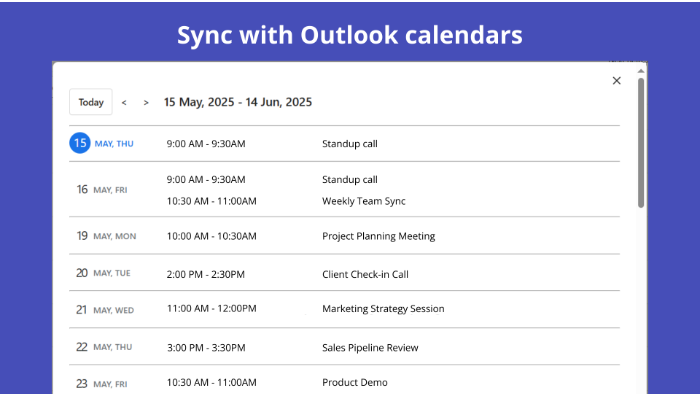
Task: Click the '20 MAY, TUE' date label
Action: (x=103, y=273)
